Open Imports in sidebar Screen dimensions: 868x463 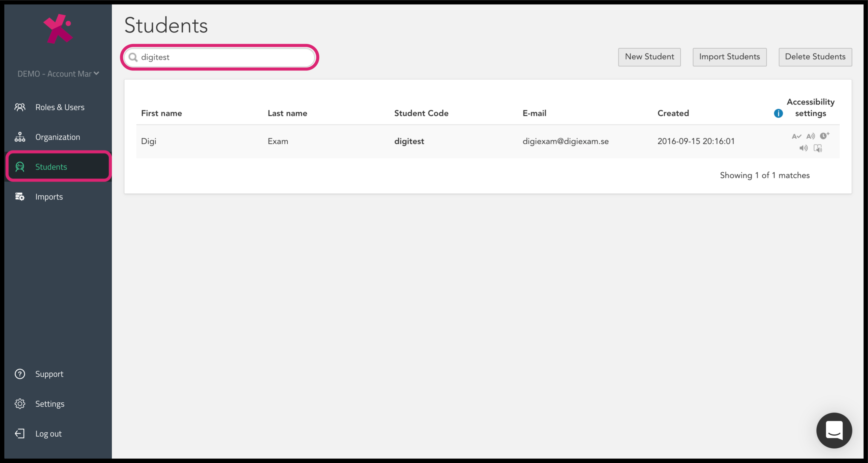click(x=58, y=197)
